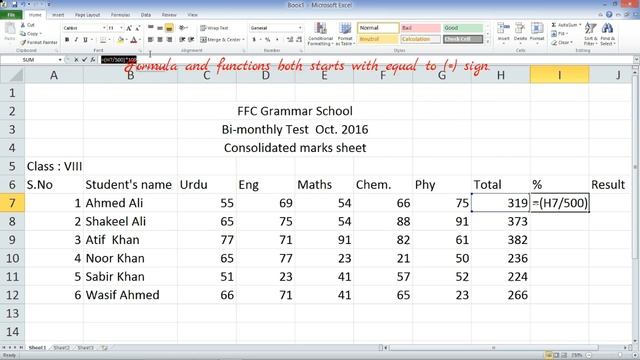The height and width of the screenshot is (360, 640).
Task: Toggle Middle Align for cells
Action: 160,28
